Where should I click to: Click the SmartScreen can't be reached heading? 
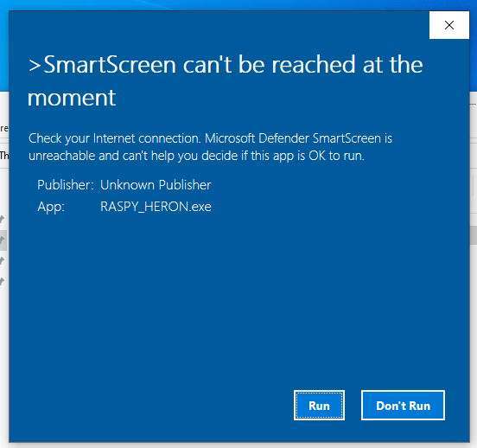(x=226, y=80)
